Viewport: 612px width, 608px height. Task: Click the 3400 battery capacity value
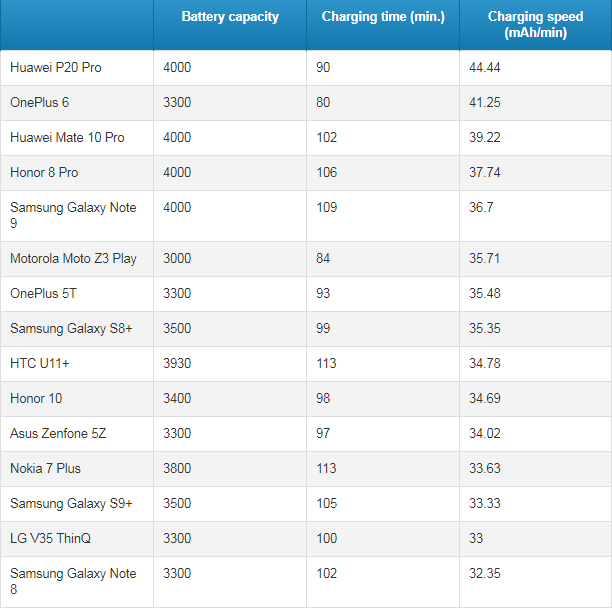click(x=177, y=398)
